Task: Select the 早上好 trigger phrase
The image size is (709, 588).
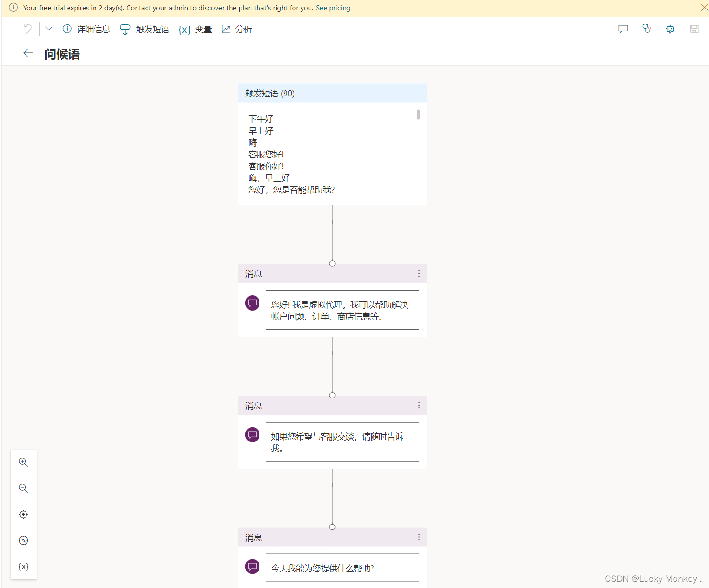Action: [x=261, y=130]
